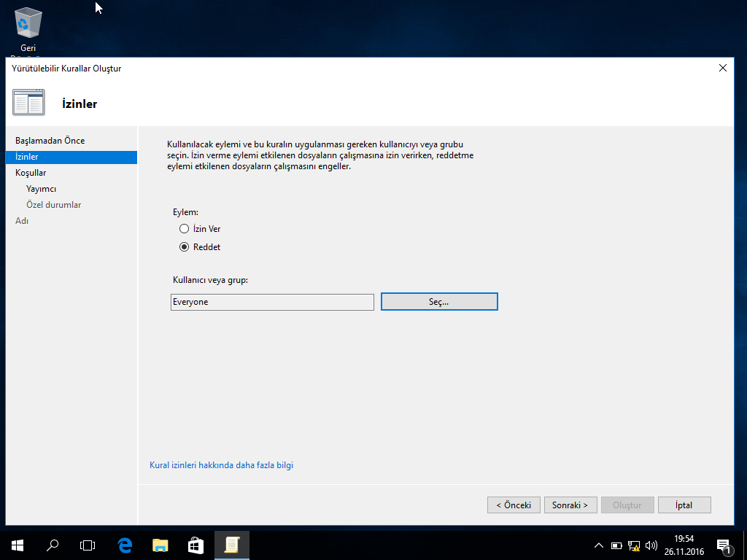This screenshot has width=747, height=560.
Task: Select the İzin Ver radio button
Action: tap(185, 229)
